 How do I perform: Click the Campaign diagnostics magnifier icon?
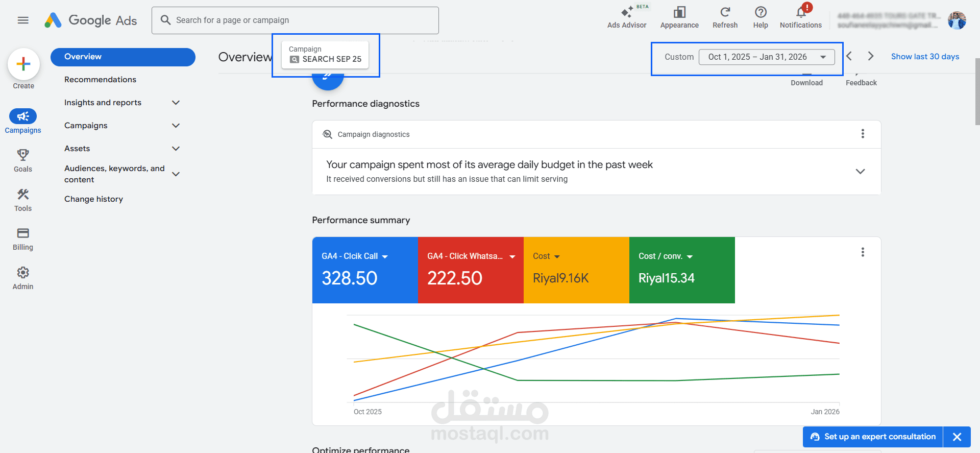tap(328, 134)
